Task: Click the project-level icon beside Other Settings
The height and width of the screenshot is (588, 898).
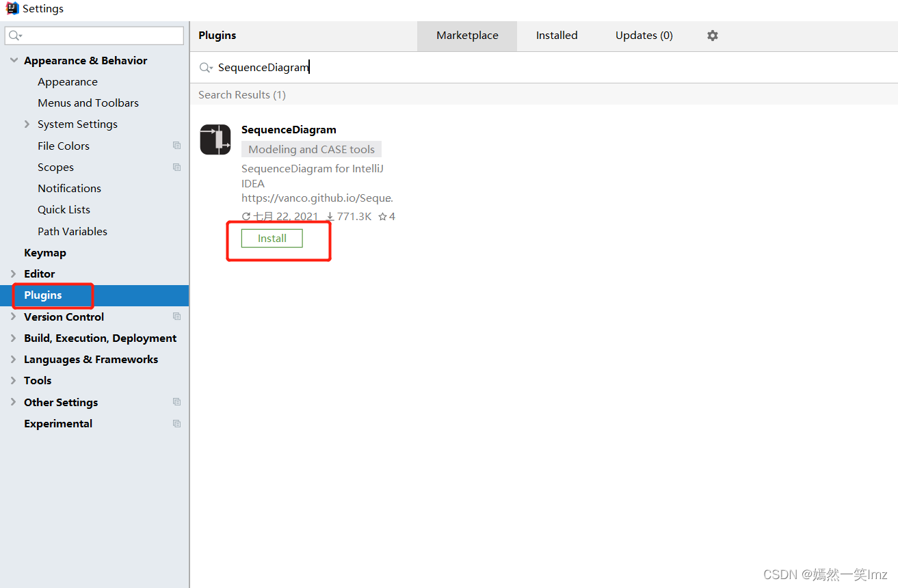Action: 177,402
